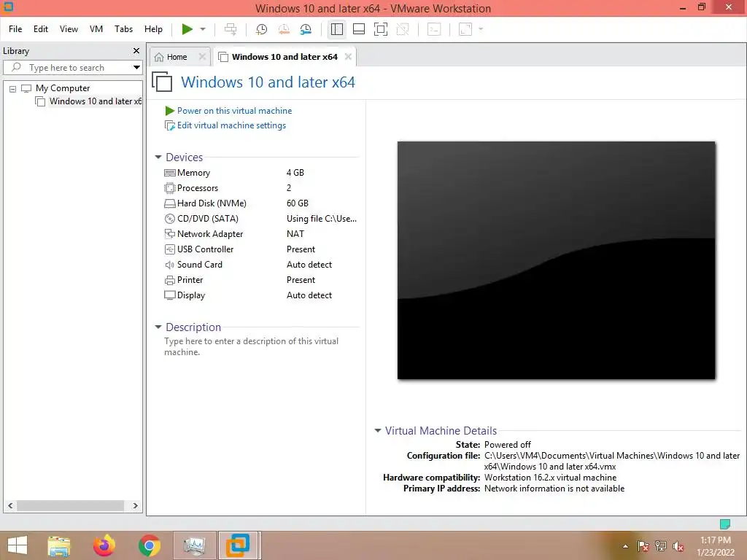Click the muted volume tray icon
Viewport: 747px width, 560px height.
coord(678,546)
